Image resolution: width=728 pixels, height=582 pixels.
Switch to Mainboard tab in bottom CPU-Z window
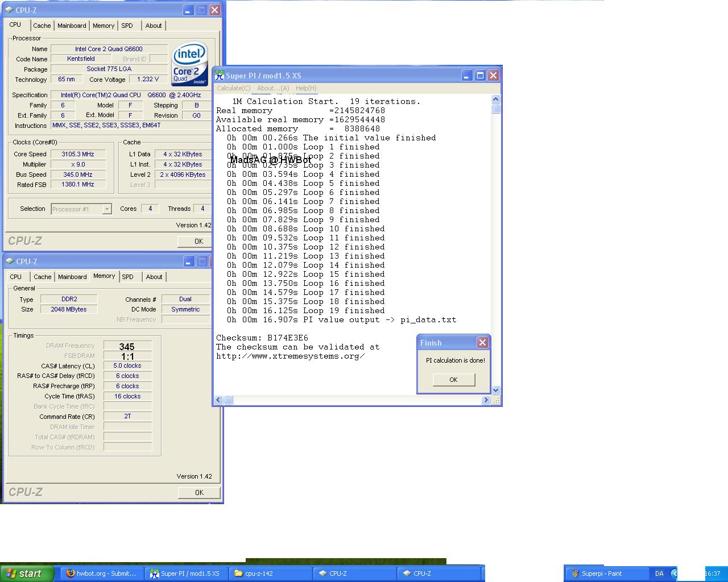click(x=72, y=277)
